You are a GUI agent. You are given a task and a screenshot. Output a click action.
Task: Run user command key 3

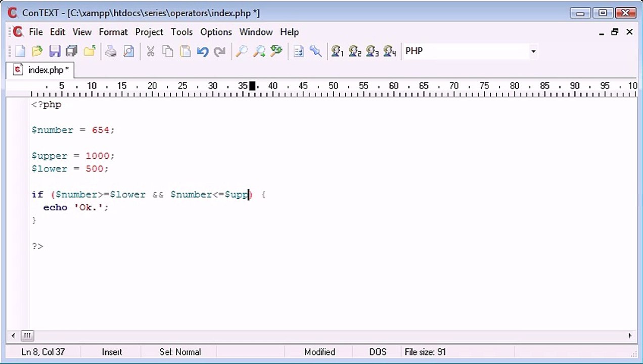click(x=372, y=51)
